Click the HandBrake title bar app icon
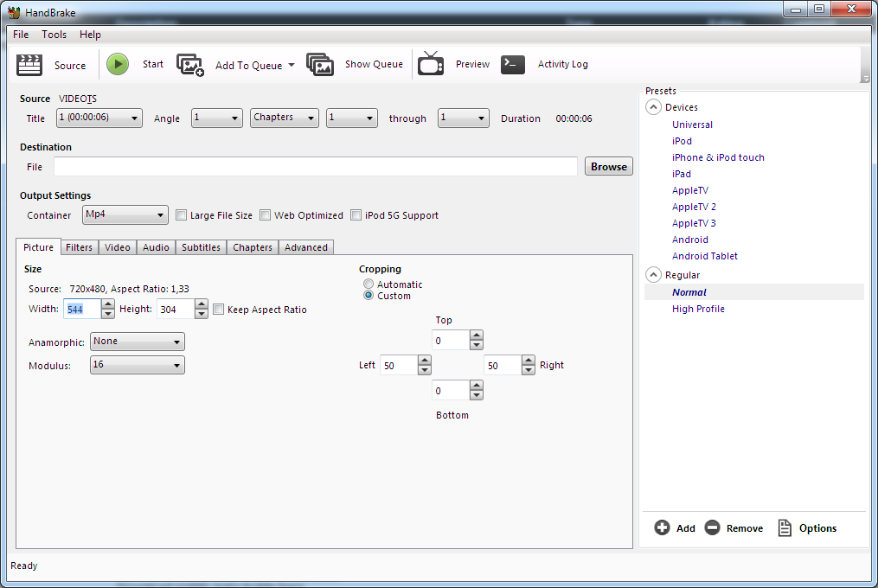878x588 pixels. 14,12
